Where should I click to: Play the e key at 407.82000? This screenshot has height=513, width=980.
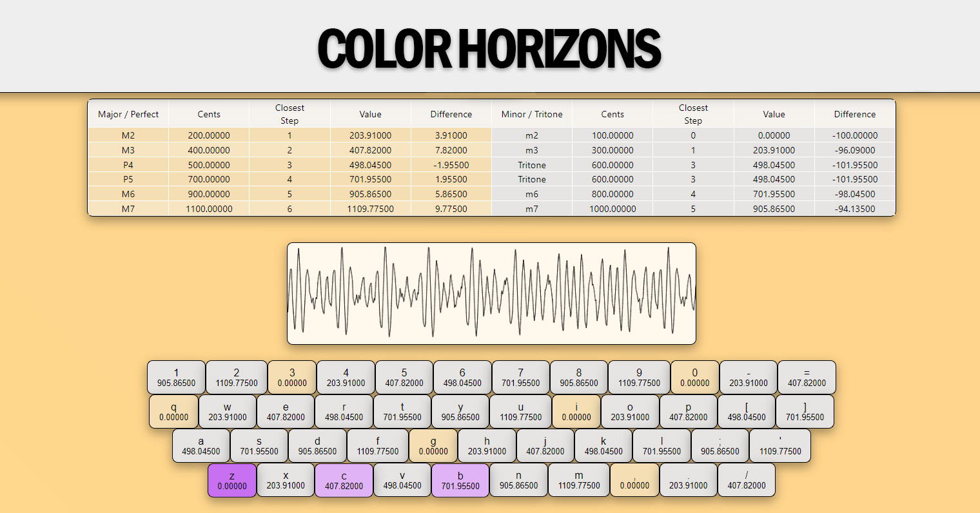click(x=286, y=412)
